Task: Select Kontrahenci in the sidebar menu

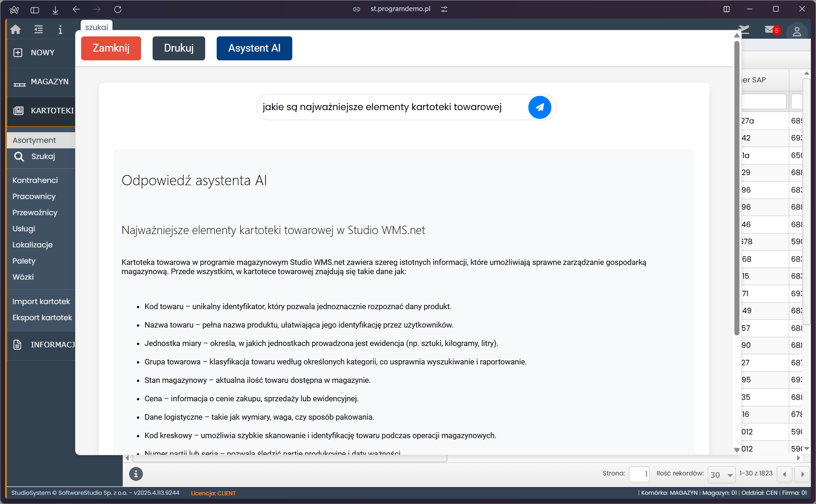Action: pyautogui.click(x=35, y=180)
